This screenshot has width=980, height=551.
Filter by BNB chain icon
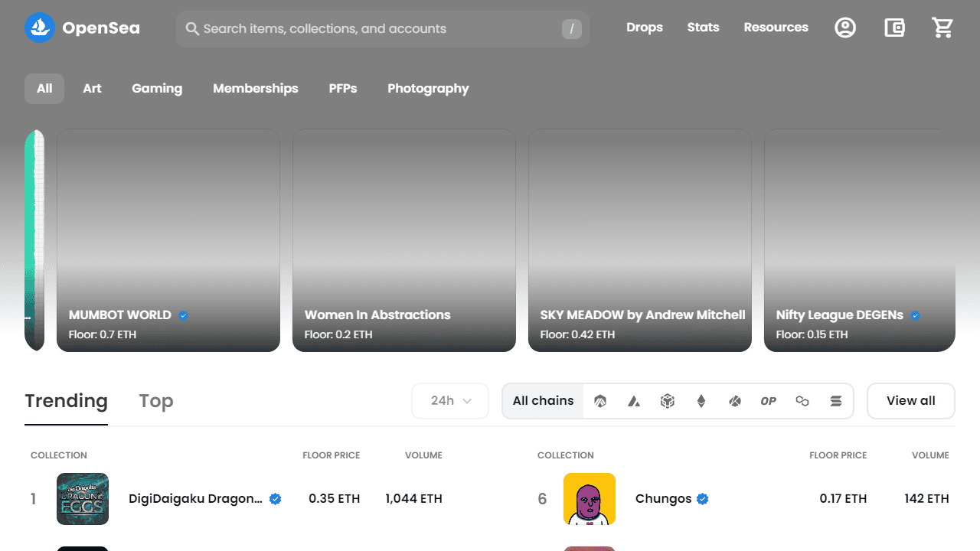click(x=668, y=401)
